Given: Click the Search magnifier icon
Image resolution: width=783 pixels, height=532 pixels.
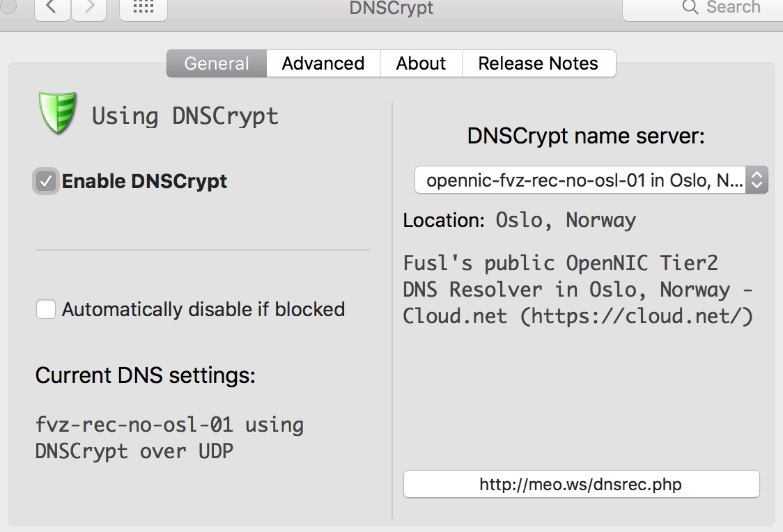Looking at the screenshot, I should click(x=690, y=7).
